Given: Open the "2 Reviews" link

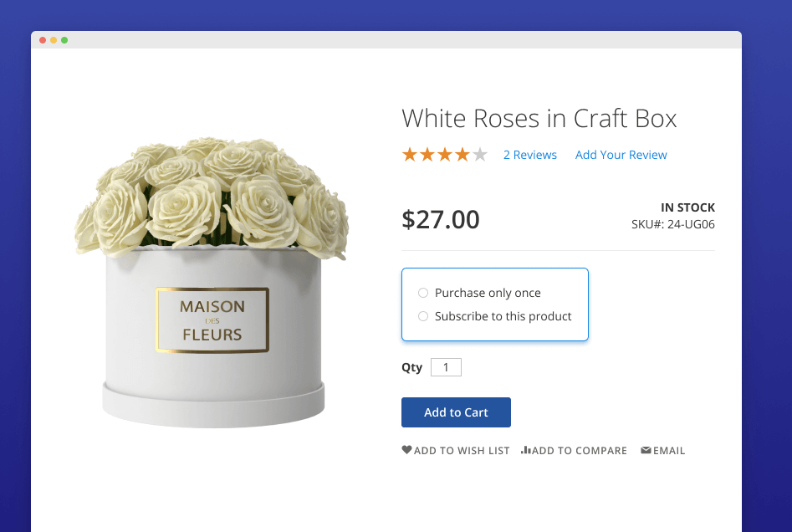Looking at the screenshot, I should pyautogui.click(x=530, y=155).
